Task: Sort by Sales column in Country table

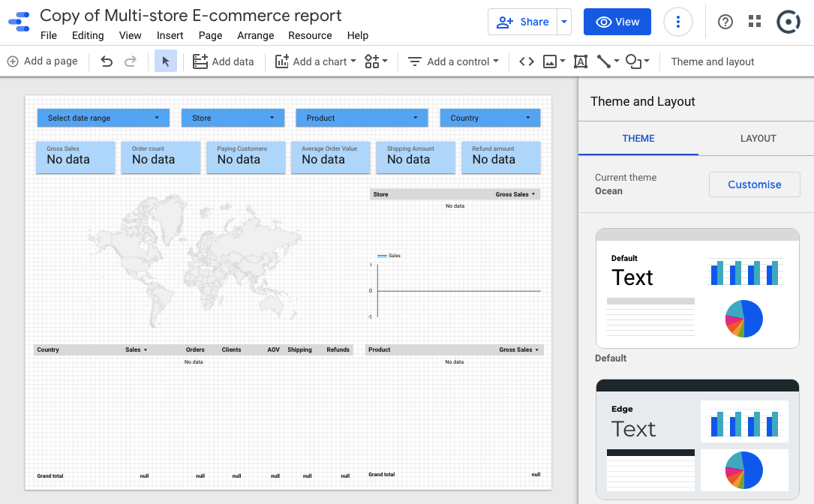Action: point(136,349)
